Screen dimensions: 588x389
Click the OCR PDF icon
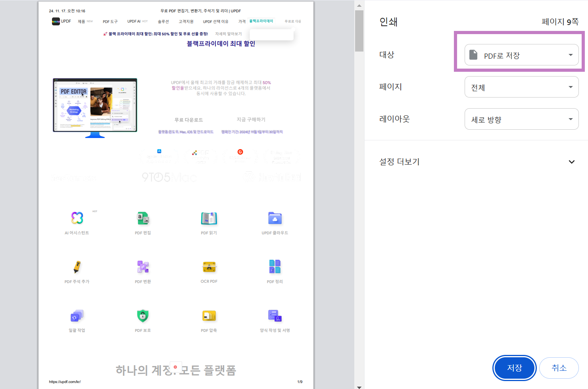click(209, 267)
